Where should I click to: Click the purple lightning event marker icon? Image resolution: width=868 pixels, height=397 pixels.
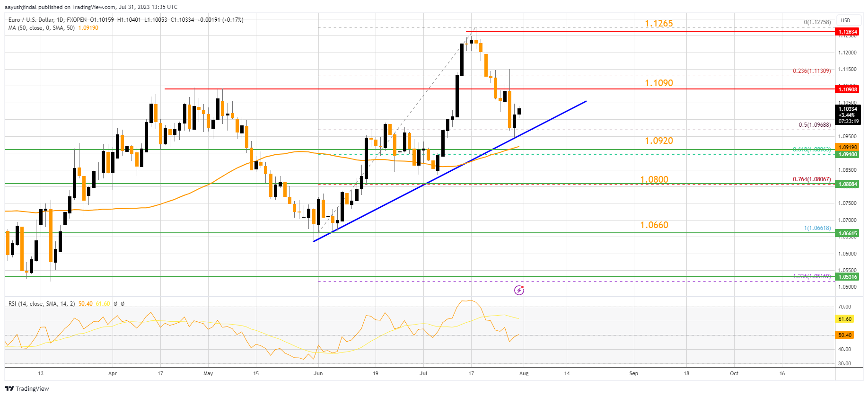(x=519, y=290)
